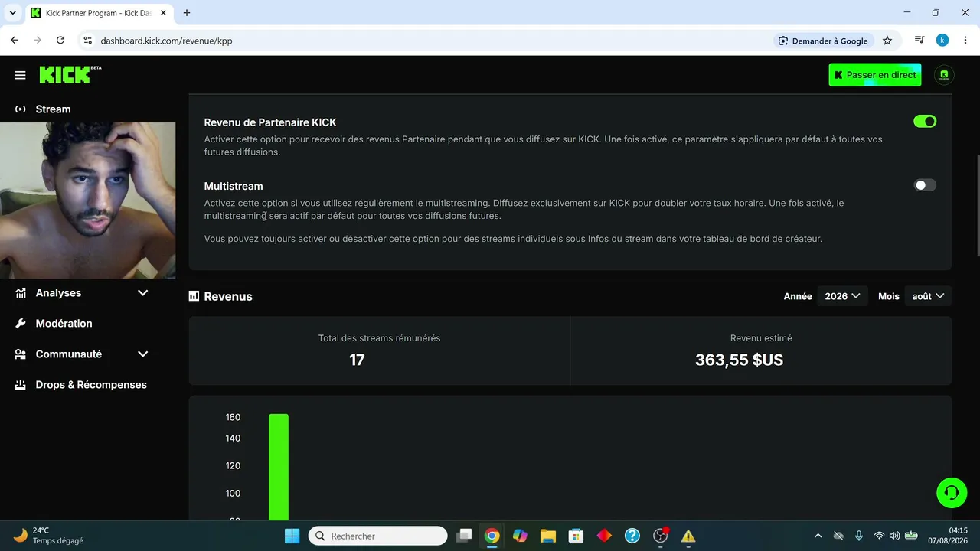Bookmark this page with the star
This screenshot has height=551, width=980.
pyautogui.click(x=887, y=41)
